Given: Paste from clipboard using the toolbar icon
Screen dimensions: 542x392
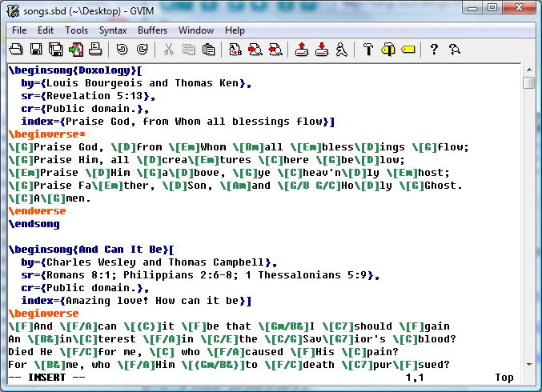Looking at the screenshot, I should [208, 50].
